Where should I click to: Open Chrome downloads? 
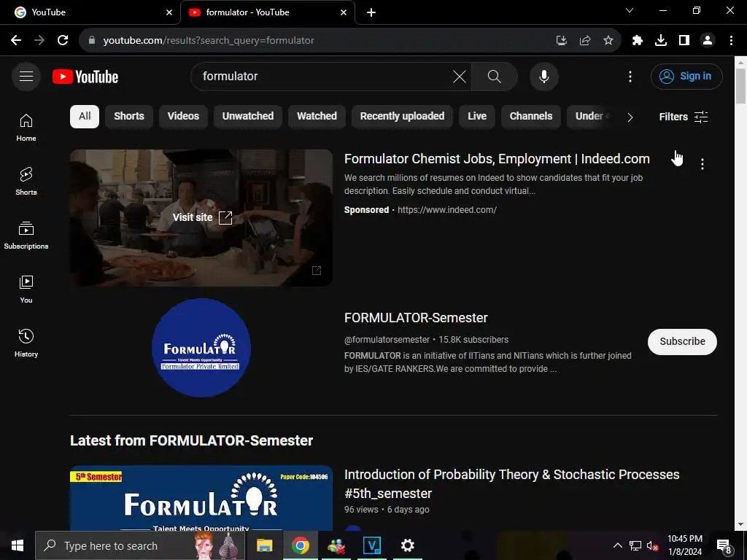coord(660,40)
